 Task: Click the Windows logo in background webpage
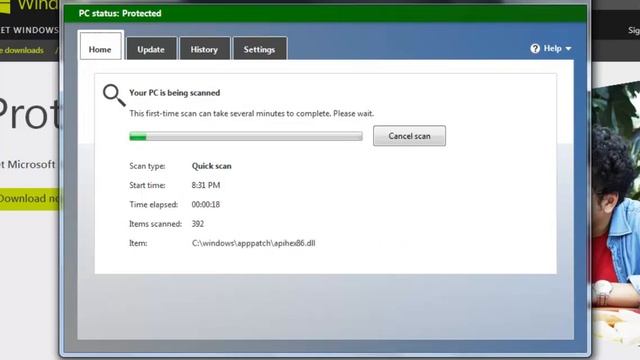5,6
